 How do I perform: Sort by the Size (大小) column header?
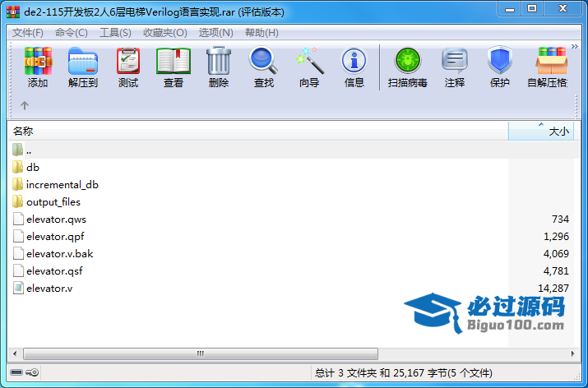click(541, 132)
